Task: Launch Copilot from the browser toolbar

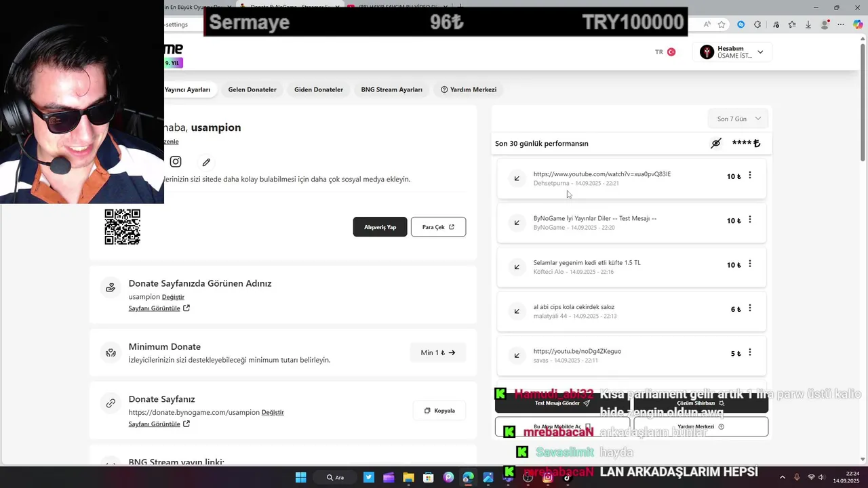Action: 858,24
